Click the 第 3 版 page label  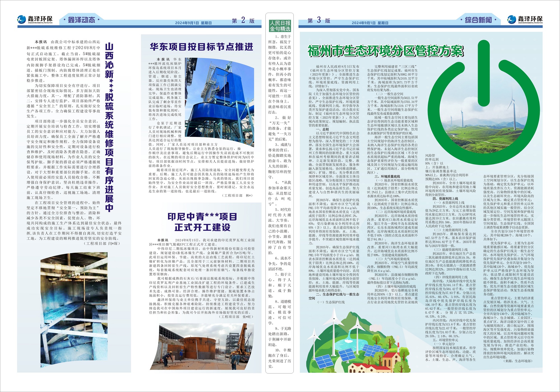tap(319, 20)
